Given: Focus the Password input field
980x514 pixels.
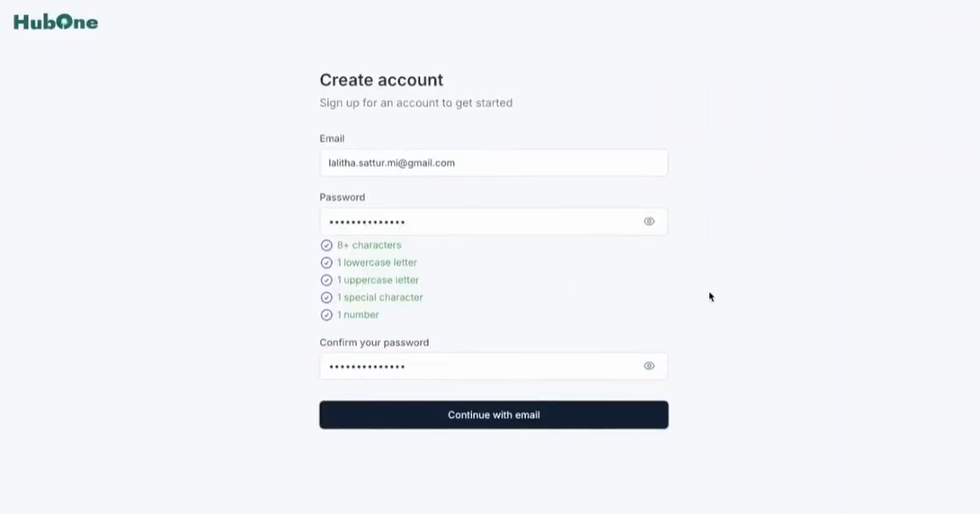Looking at the screenshot, I should click(x=493, y=222).
